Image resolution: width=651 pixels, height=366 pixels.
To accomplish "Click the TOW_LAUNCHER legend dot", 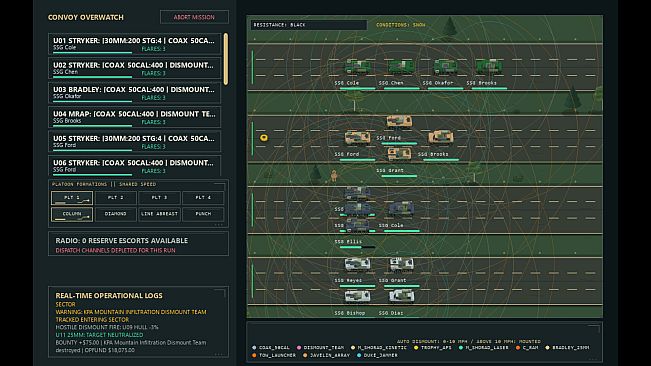I will click(254, 355).
